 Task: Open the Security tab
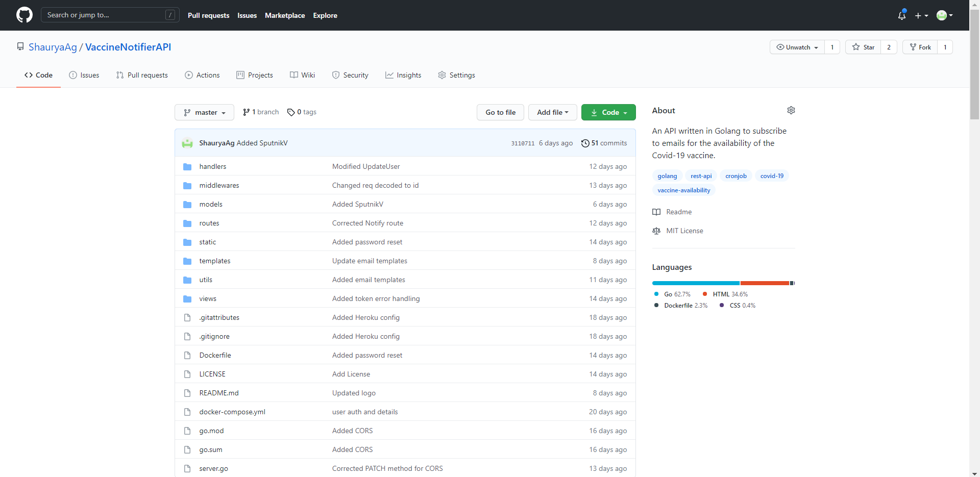[350, 75]
